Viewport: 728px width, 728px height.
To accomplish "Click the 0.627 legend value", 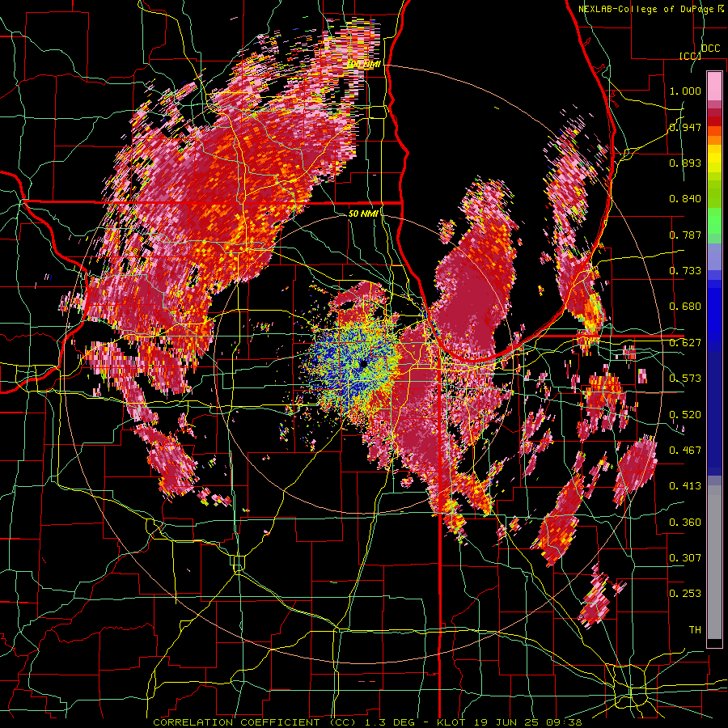I will 685,343.
